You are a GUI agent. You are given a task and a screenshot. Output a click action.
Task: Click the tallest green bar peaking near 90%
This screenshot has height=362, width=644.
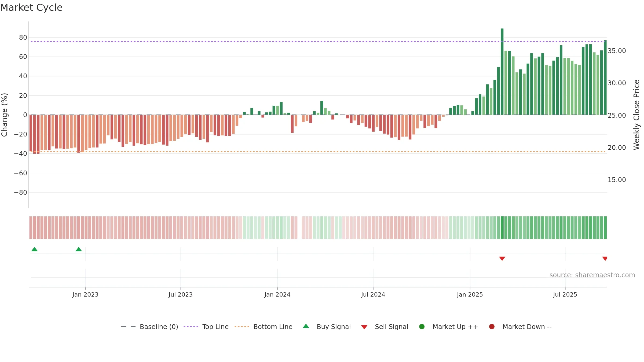[x=502, y=72]
